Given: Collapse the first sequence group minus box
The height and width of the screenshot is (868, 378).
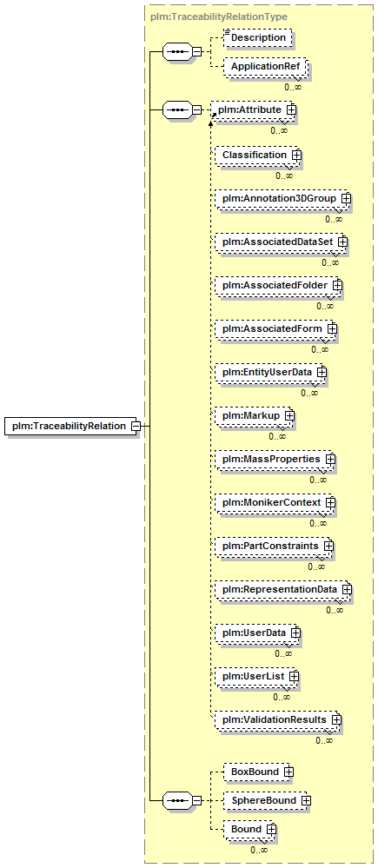Looking at the screenshot, I should pos(196,52).
